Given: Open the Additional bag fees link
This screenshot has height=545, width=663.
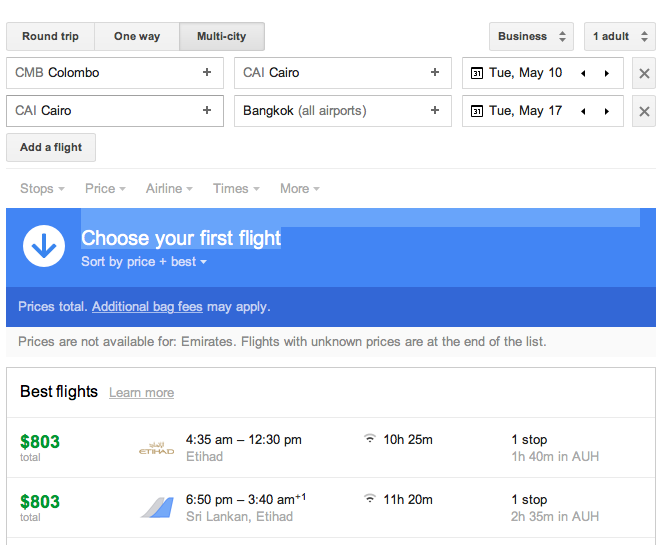Looking at the screenshot, I should click(x=147, y=307).
